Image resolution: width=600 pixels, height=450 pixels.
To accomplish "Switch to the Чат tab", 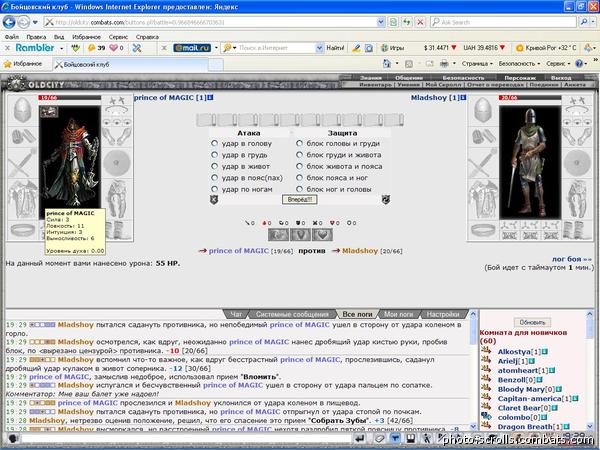I will tap(236, 314).
